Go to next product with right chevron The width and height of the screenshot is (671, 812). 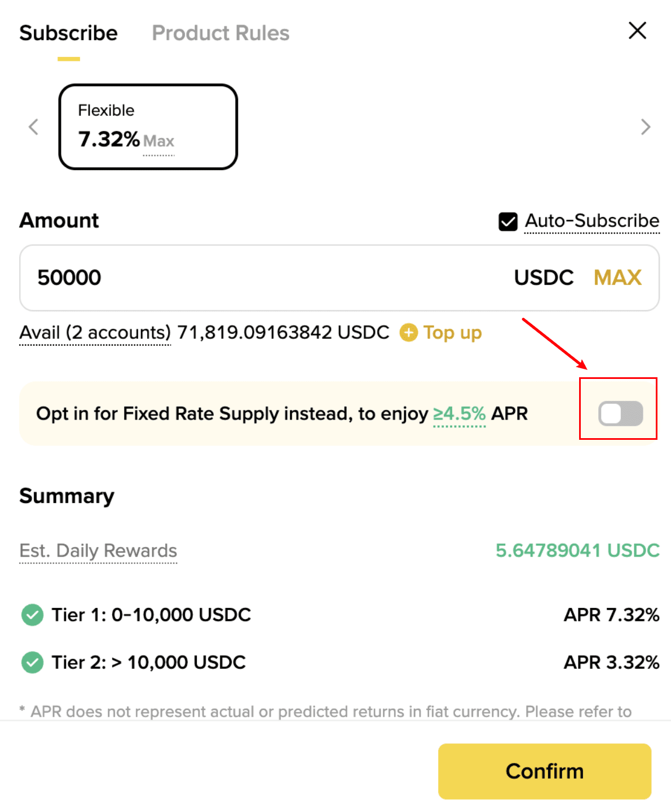pos(646,127)
